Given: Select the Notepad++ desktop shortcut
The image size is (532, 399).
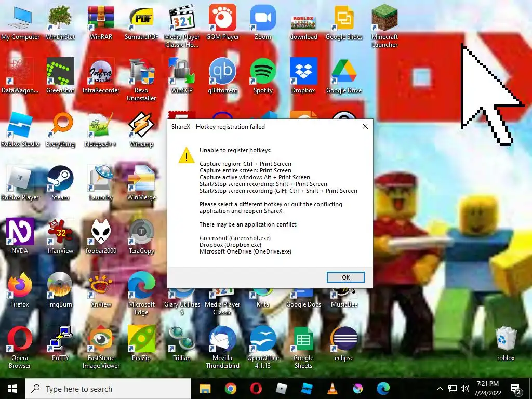Looking at the screenshot, I should tap(101, 129).
